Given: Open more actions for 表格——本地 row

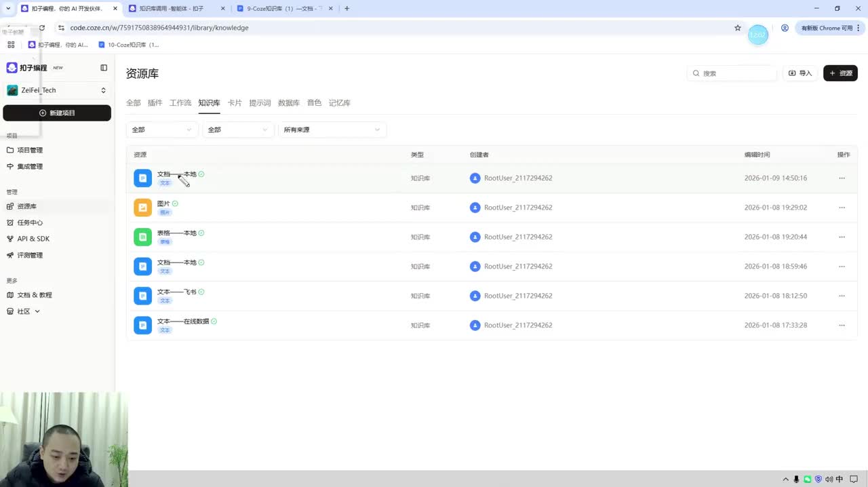Looking at the screenshot, I should tap(842, 237).
